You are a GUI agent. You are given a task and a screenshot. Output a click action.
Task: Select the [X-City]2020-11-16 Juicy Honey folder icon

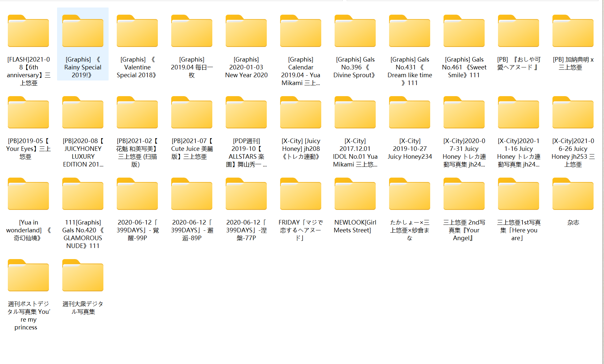pos(519,112)
